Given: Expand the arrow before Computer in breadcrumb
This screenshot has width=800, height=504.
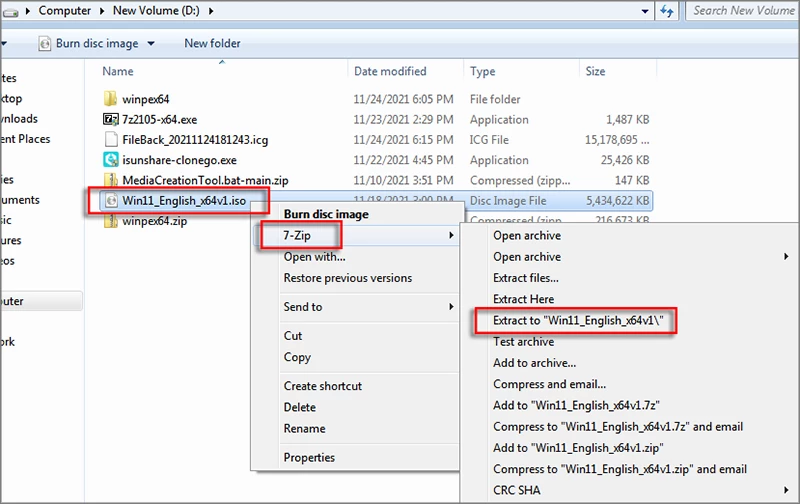Looking at the screenshot, I should (28, 11).
